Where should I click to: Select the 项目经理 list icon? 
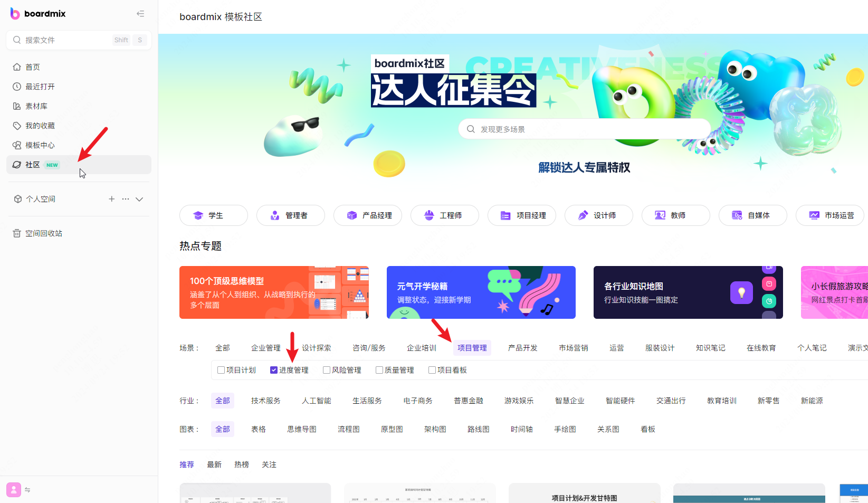[505, 215]
